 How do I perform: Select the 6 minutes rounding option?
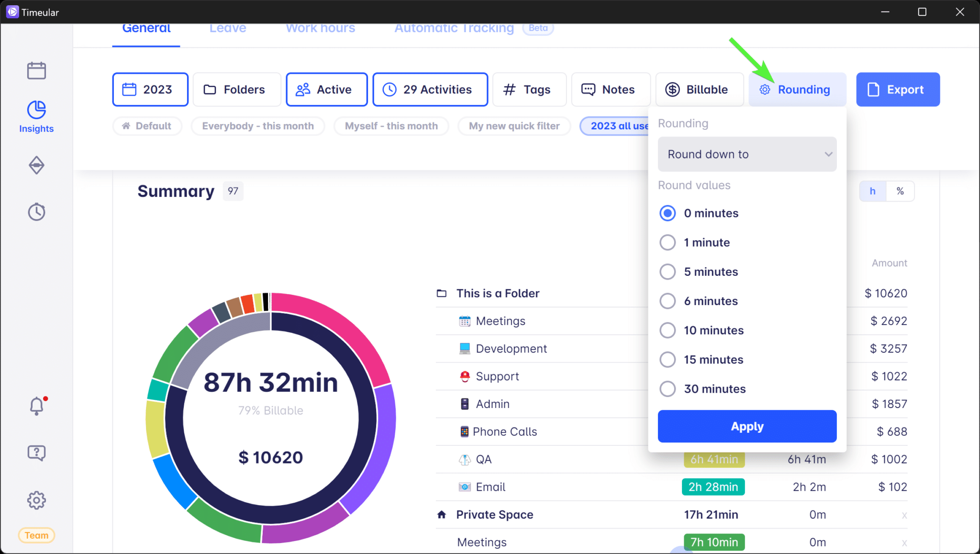[x=668, y=301]
